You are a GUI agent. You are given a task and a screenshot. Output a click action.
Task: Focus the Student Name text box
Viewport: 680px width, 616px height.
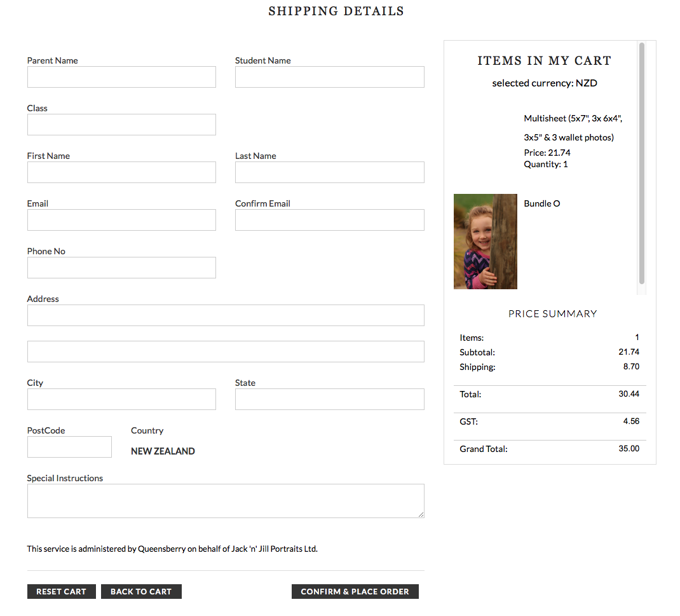tap(329, 77)
